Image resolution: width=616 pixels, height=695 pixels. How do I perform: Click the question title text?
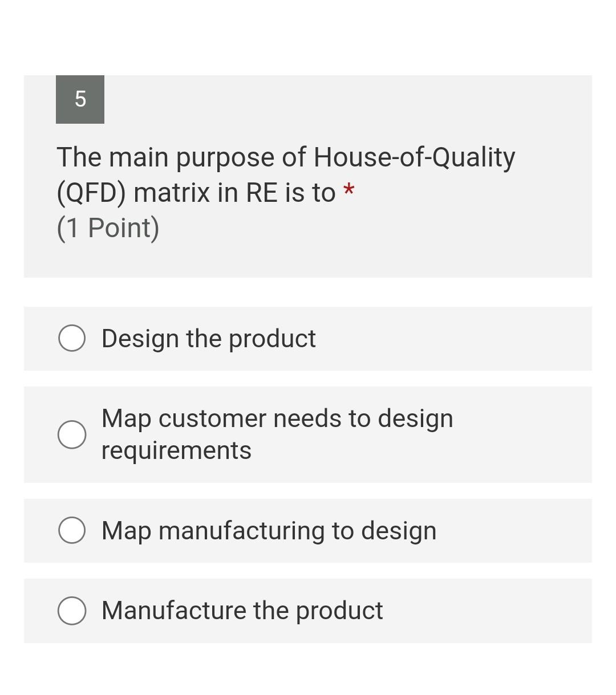(x=285, y=174)
